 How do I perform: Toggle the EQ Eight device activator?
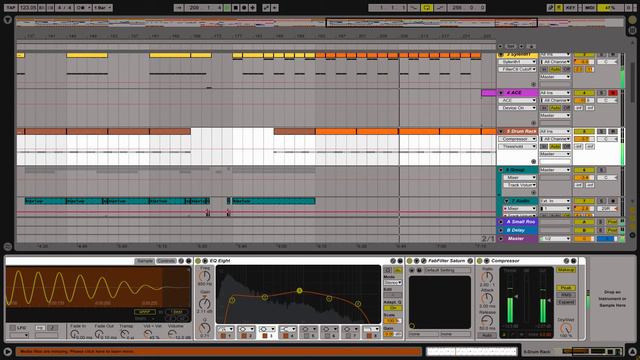[x=198, y=261]
